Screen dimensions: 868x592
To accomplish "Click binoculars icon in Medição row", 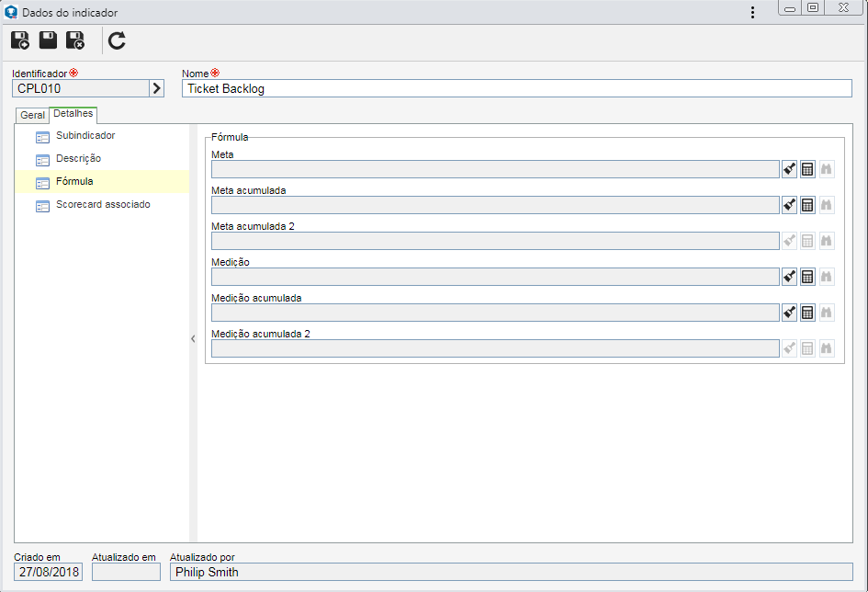I will (x=827, y=277).
